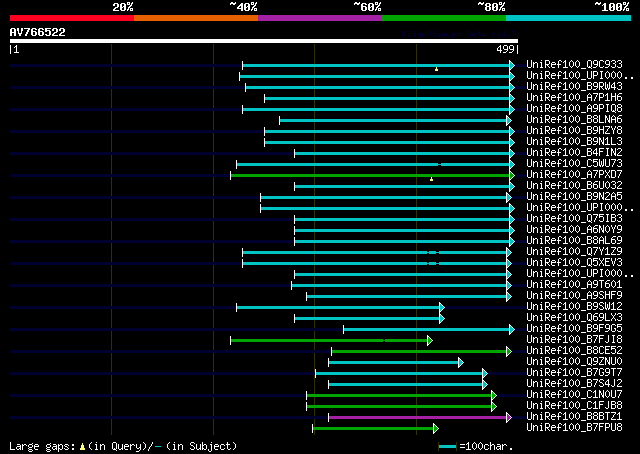Screen dimensions: 640x454
Task: Select hit label UniRef100_B7FJI8
Action: (x=574, y=340)
